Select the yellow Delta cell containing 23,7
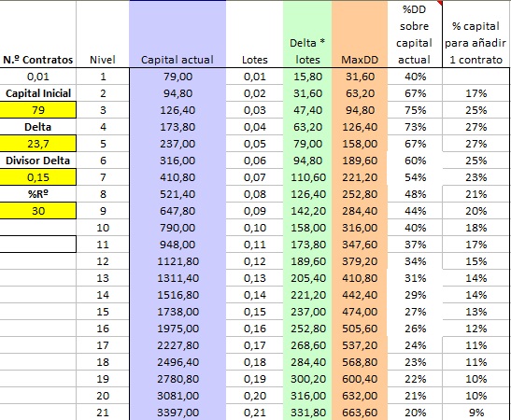The height and width of the screenshot is (420, 511). pyautogui.click(x=37, y=143)
